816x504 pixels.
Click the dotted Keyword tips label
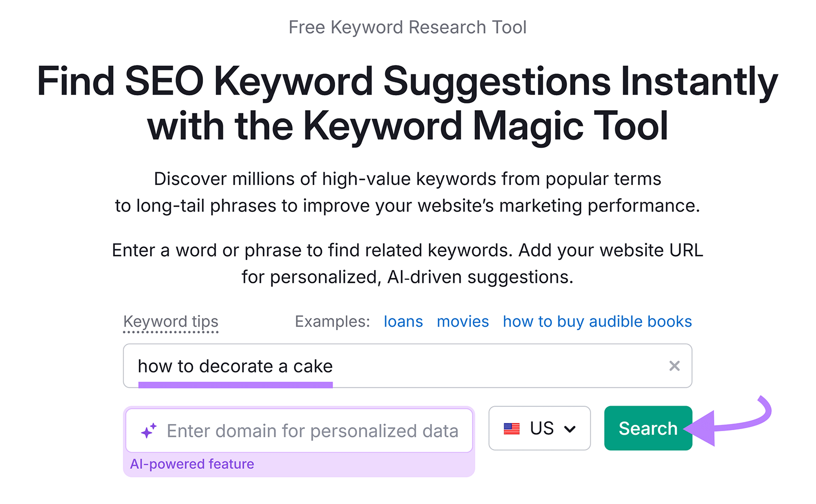point(171,321)
